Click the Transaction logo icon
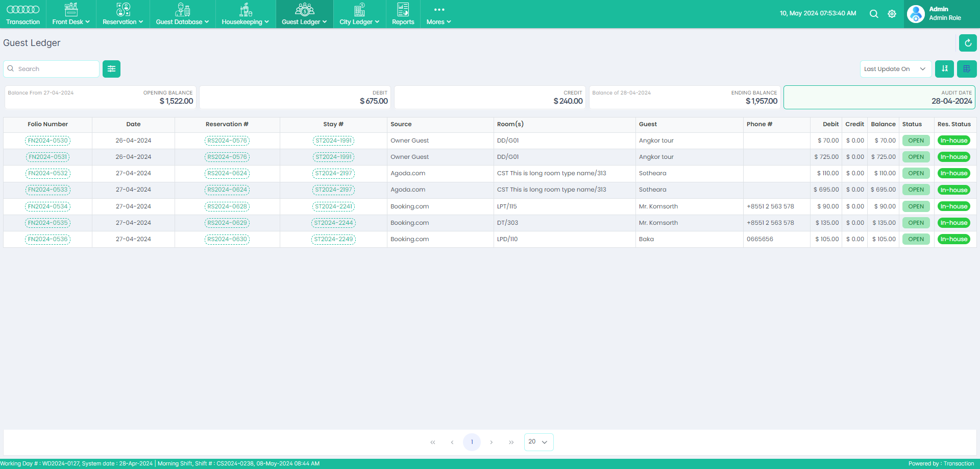The height and width of the screenshot is (469, 980). tap(23, 10)
